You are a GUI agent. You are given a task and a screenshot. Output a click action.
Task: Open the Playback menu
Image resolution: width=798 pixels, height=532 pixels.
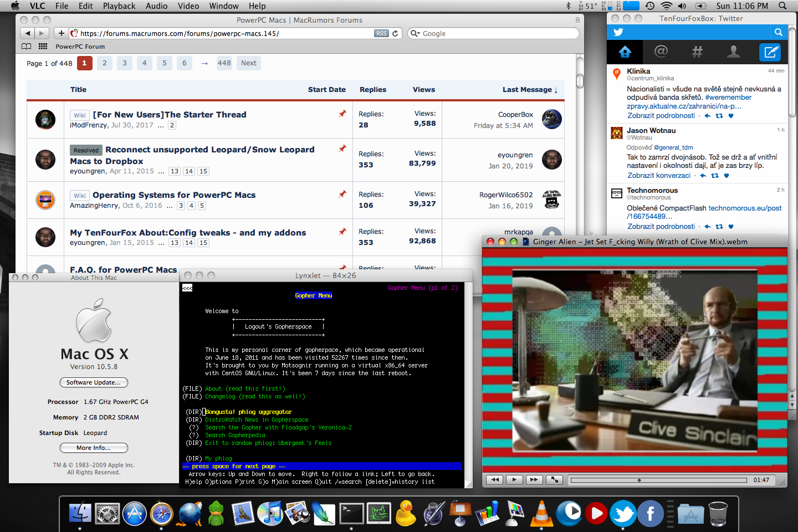point(119,6)
